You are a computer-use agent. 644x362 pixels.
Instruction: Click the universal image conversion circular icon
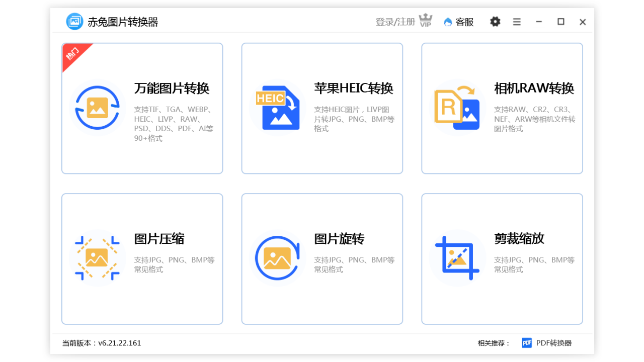pyautogui.click(x=97, y=108)
